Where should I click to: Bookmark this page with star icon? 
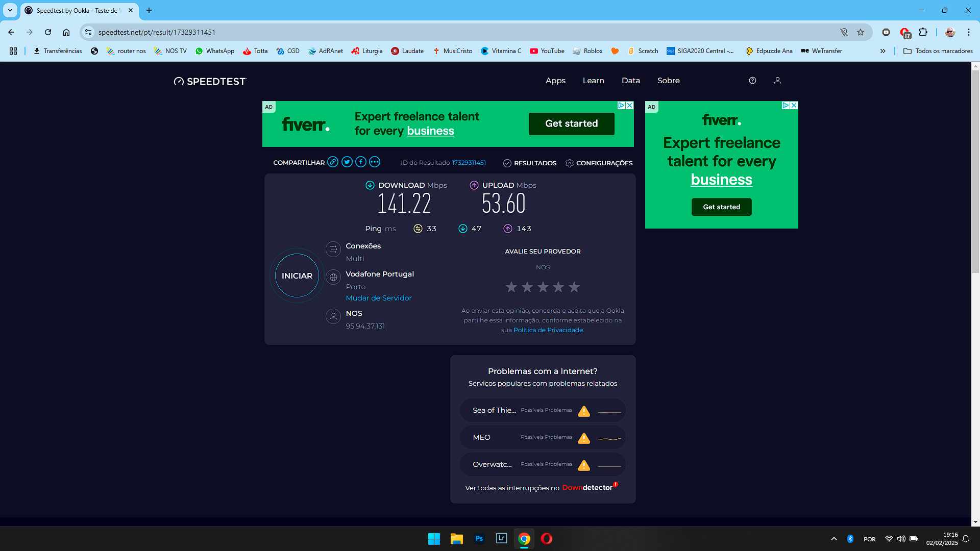(x=861, y=32)
